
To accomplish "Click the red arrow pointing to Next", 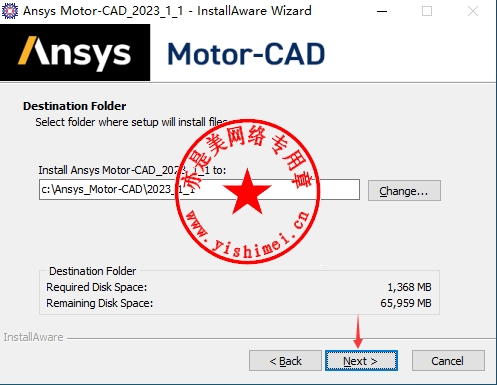I will point(358,331).
